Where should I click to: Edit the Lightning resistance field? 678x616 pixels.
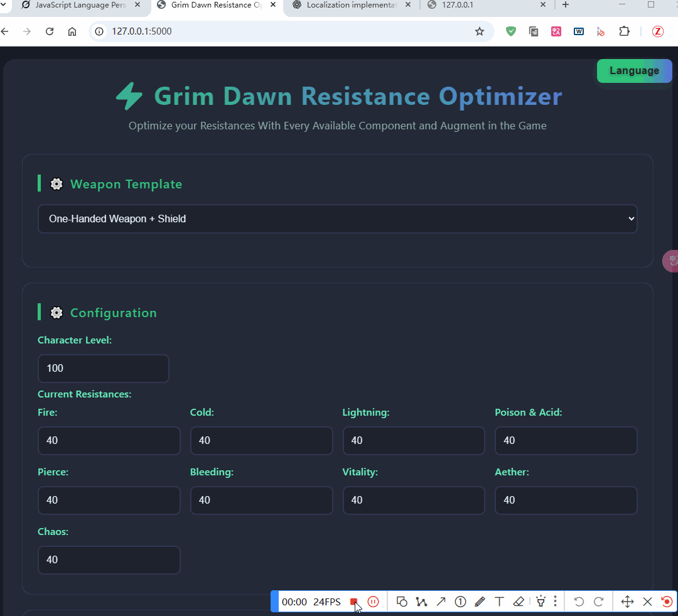414,441
